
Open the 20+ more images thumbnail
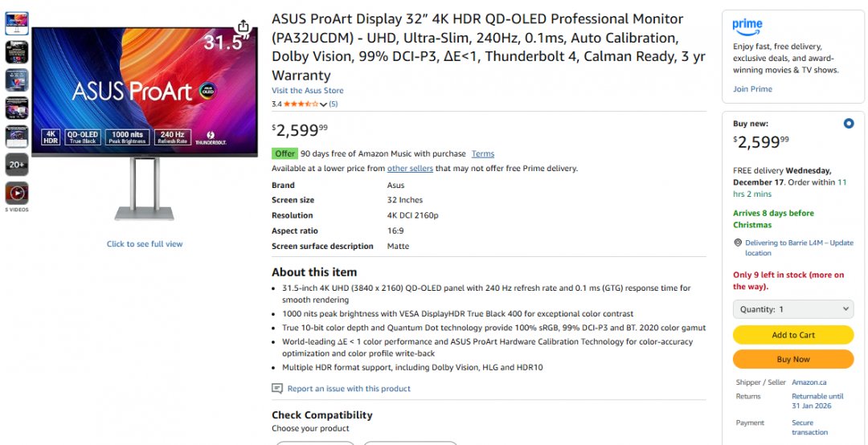pos(17,165)
